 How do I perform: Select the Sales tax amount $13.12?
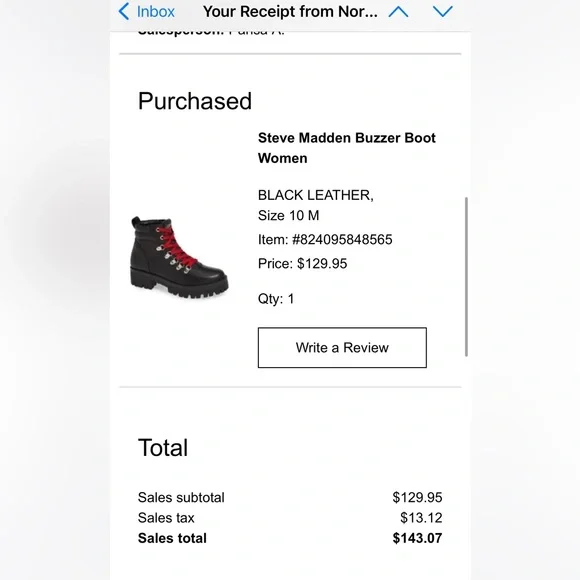(421, 517)
